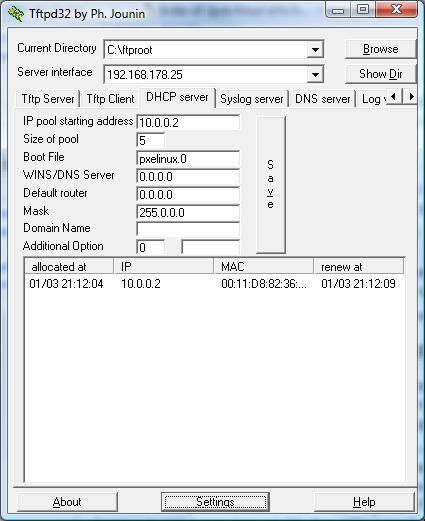
Task: Open the DNS server tab
Action: coord(322,99)
